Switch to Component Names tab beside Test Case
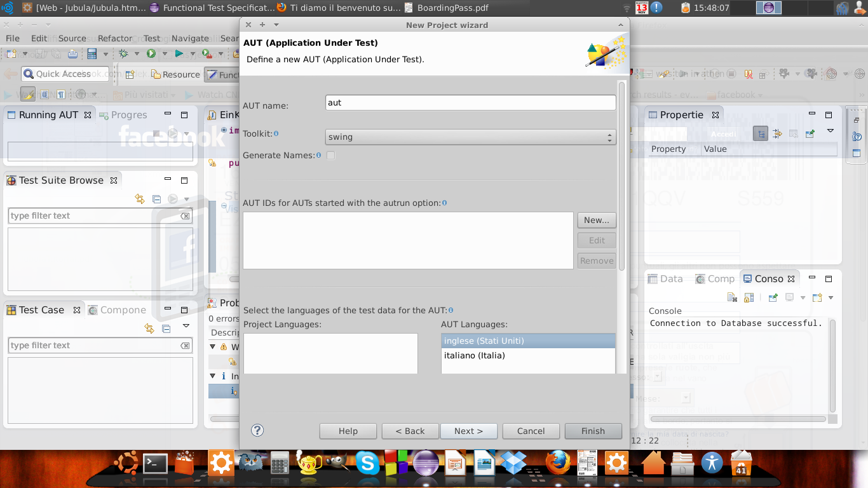This screenshot has width=868, height=488. (x=118, y=310)
